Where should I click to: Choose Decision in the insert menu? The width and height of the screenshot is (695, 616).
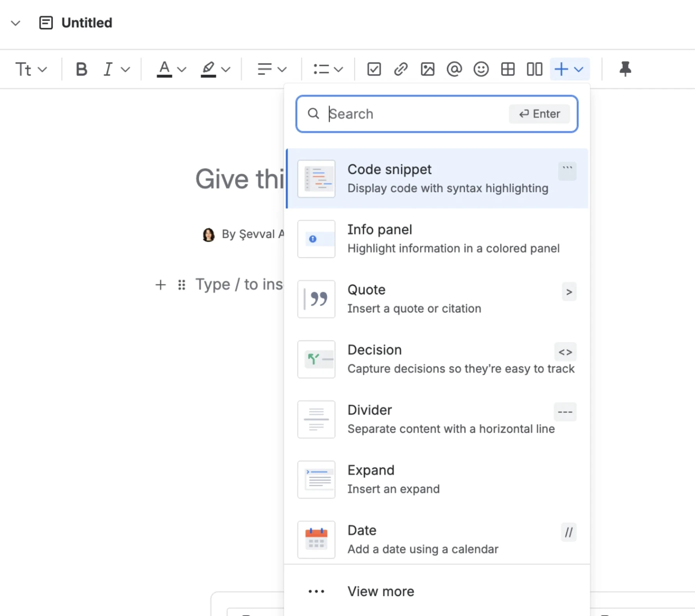[x=437, y=359]
